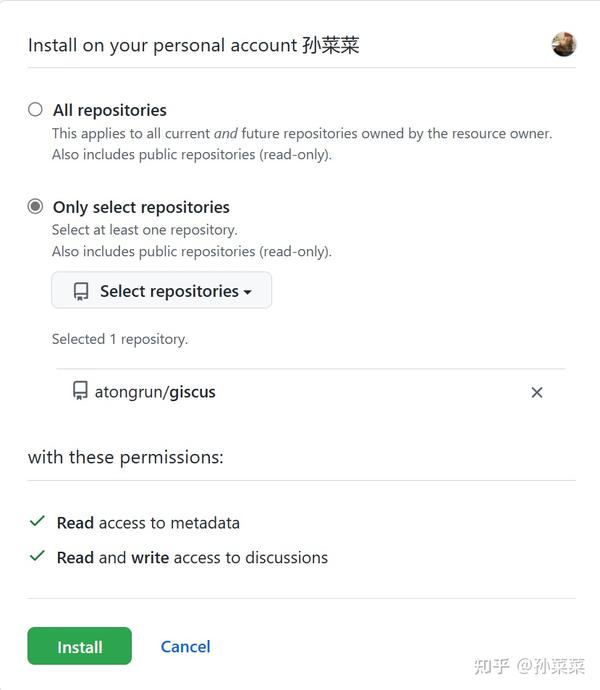Screen dimensions: 600x690
Task: Click the Read access to metadata permission
Action: pos(148,522)
